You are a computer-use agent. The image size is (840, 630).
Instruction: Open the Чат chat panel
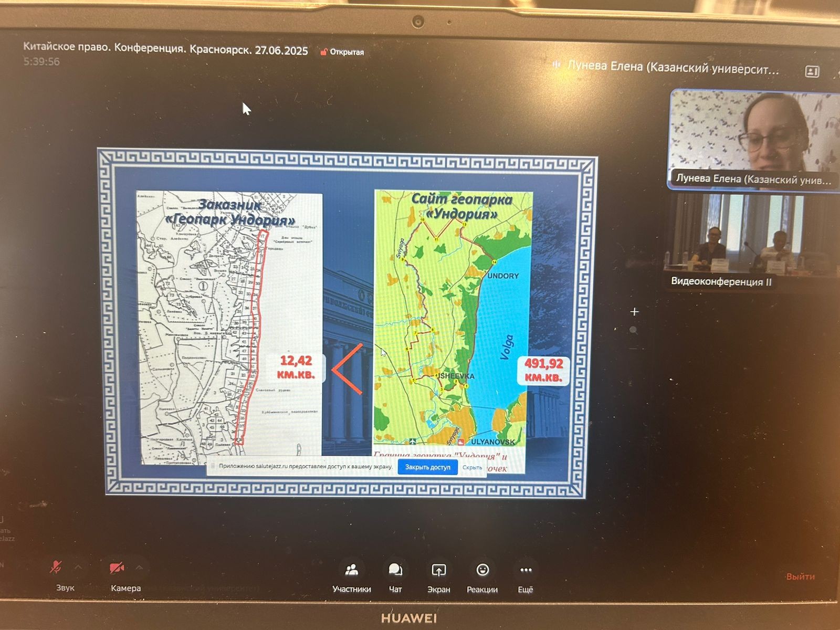coord(395,571)
